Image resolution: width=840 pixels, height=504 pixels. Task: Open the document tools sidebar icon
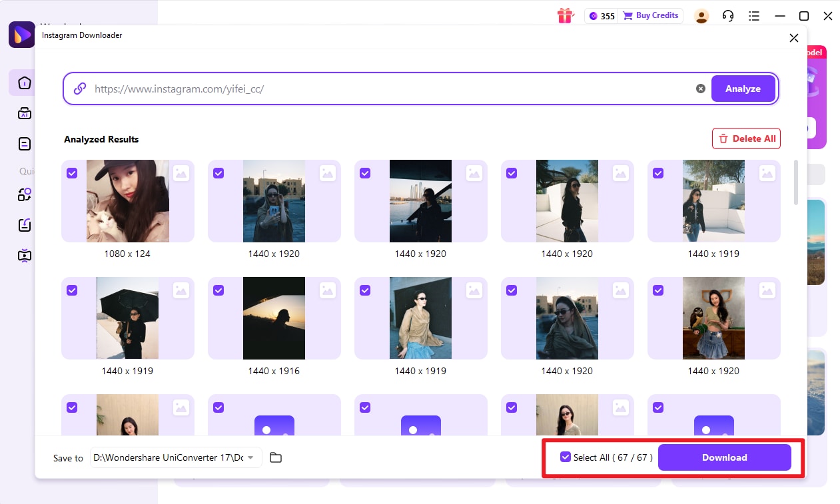click(x=23, y=143)
